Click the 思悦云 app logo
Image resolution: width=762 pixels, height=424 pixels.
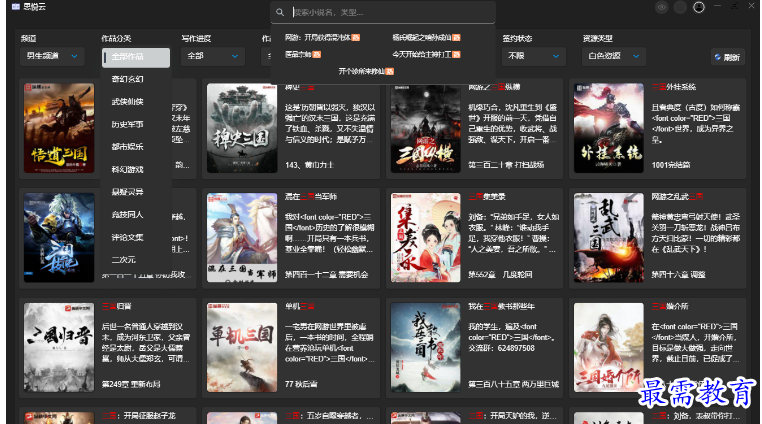[x=16, y=7]
